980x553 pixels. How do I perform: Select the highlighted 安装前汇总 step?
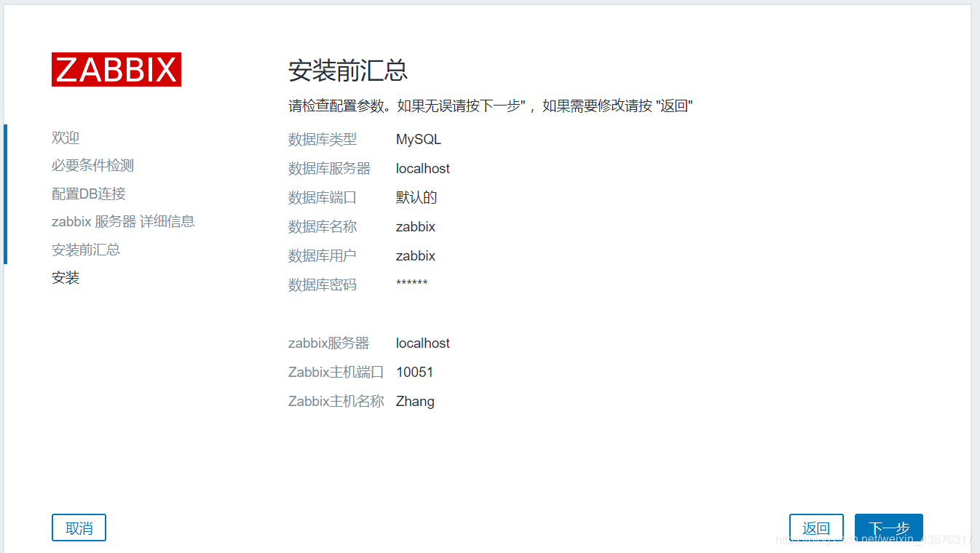[86, 249]
